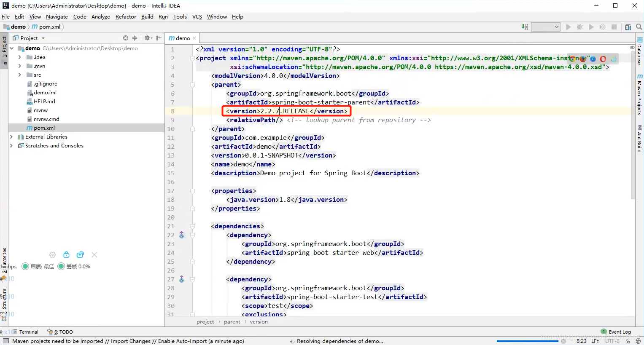The height and width of the screenshot is (345, 644).
Task: Open the Event Log
Action: 616,332
